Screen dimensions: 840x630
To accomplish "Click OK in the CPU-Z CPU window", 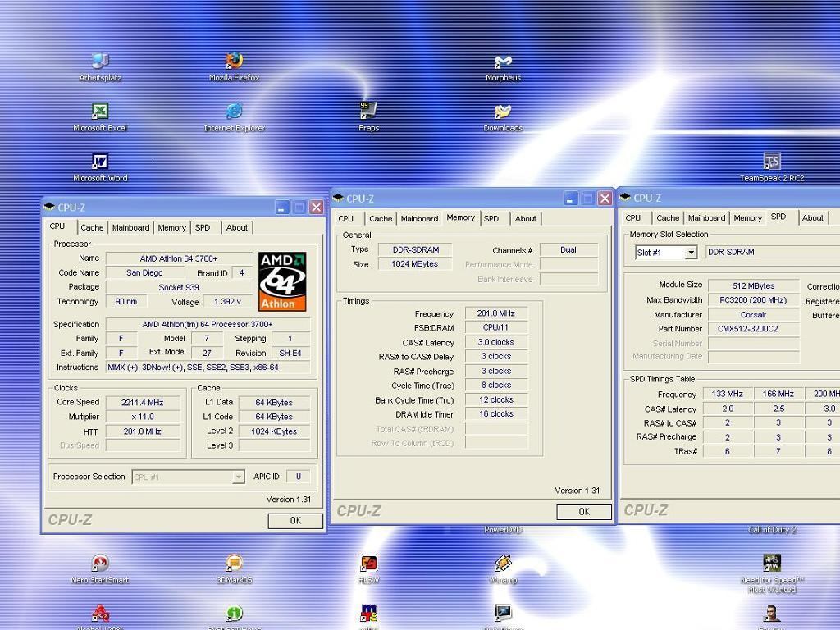I will pyautogui.click(x=295, y=521).
